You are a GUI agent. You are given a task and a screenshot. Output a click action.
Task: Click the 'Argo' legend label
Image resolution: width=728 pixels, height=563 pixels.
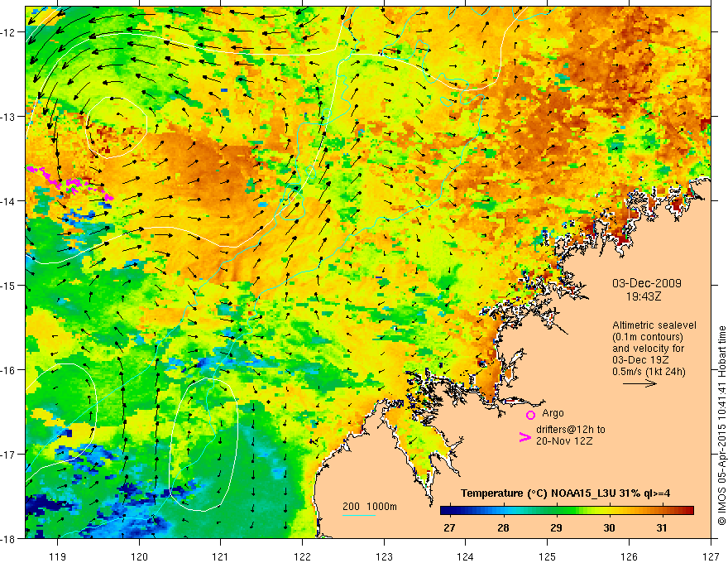click(x=553, y=413)
